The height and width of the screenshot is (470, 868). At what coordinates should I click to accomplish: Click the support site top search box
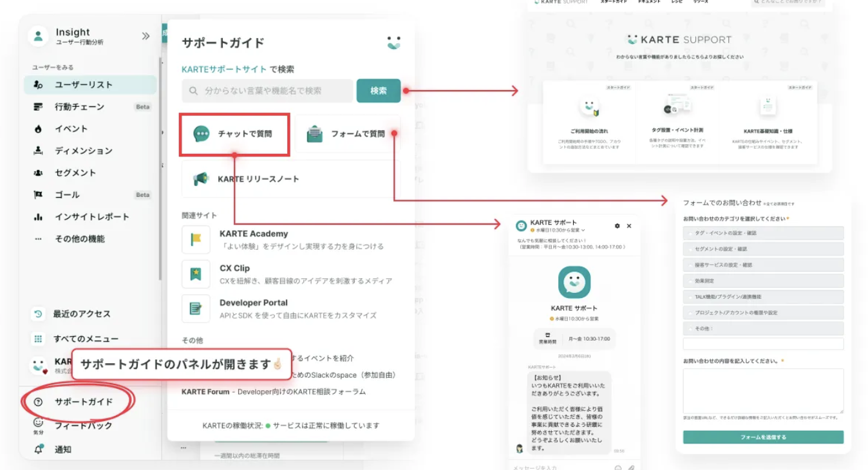coord(788,3)
